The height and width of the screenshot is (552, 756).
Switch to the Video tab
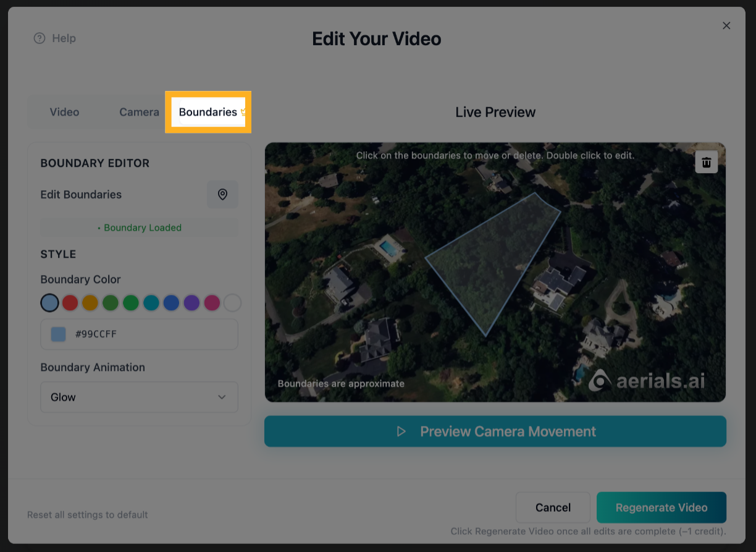(x=64, y=112)
